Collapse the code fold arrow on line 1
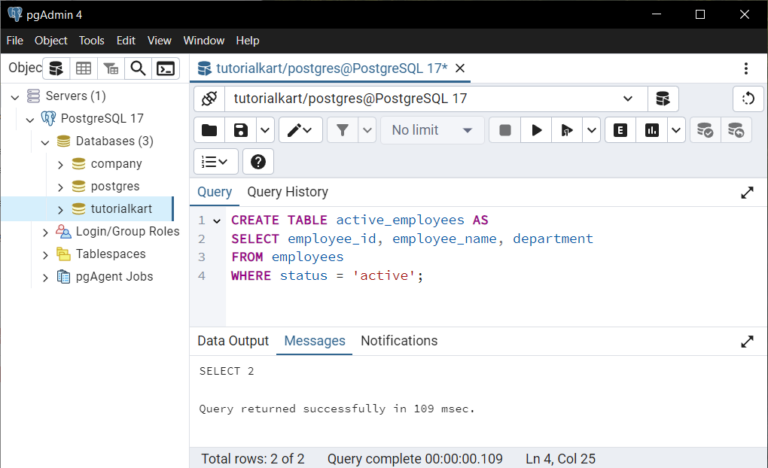The height and width of the screenshot is (468, 768). click(216, 221)
